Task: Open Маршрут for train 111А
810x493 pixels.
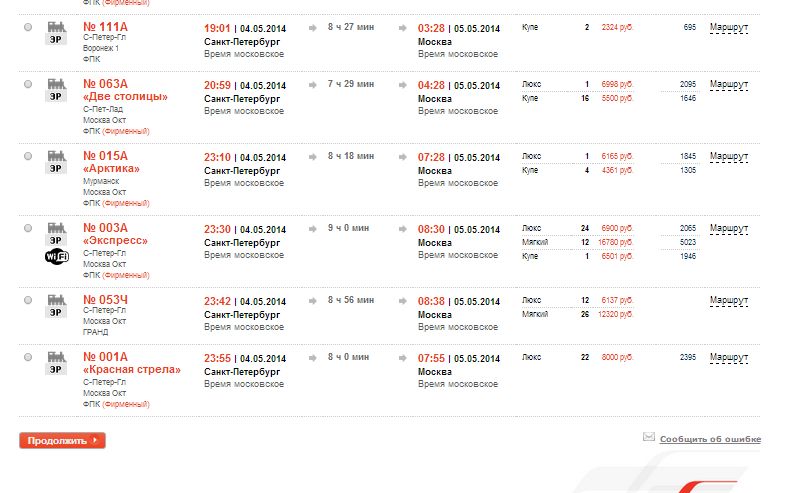Action: coord(728,27)
